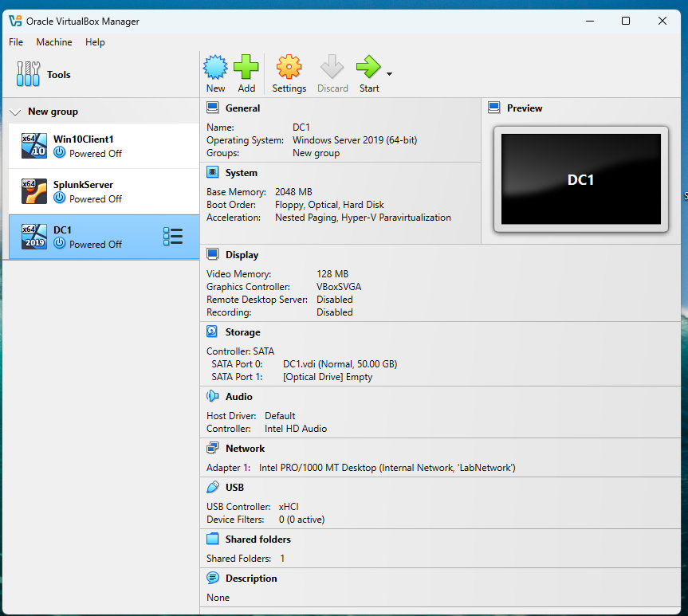Image resolution: width=688 pixels, height=616 pixels.
Task: Open the Storage settings heading link
Action: [x=242, y=332]
